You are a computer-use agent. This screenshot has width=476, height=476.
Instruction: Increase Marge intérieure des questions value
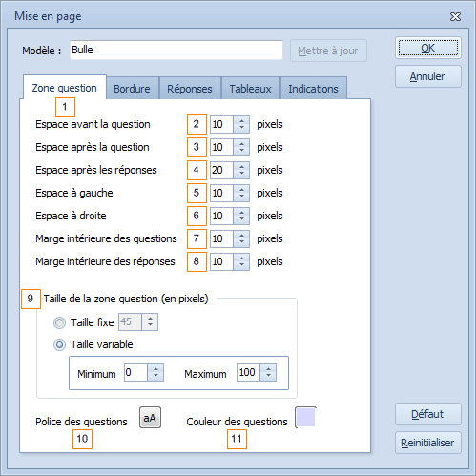pyautogui.click(x=241, y=235)
